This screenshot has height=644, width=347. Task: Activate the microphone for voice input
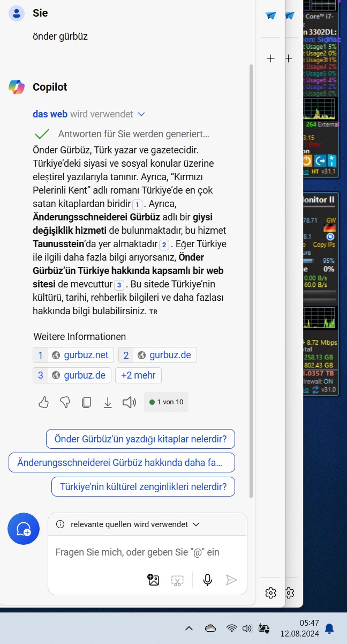pos(207,580)
